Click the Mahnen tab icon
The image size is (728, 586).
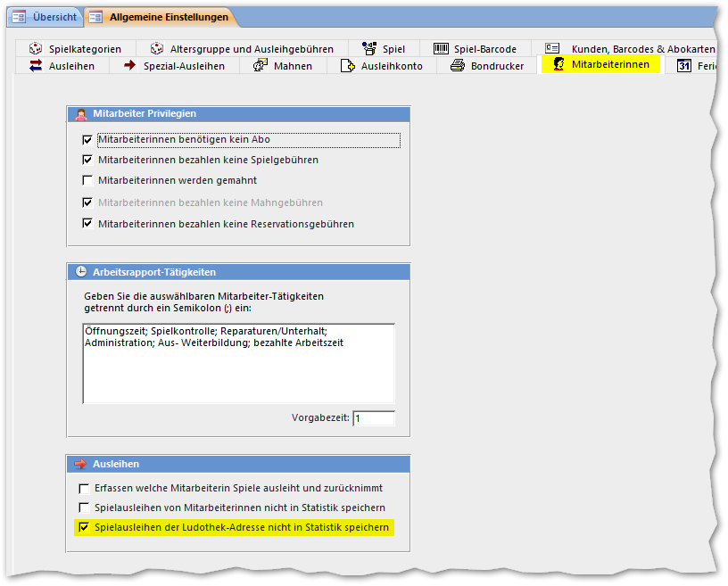(261, 65)
